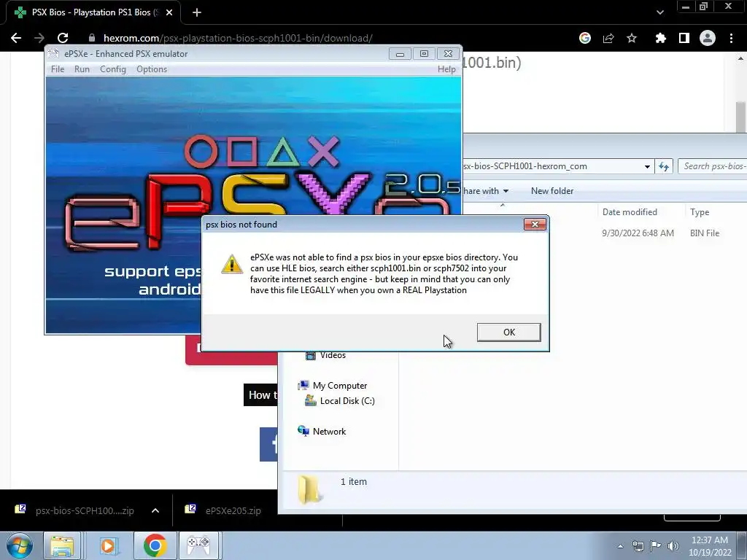Sort by Date modified column header
This screenshot has width=747, height=560.
click(630, 212)
